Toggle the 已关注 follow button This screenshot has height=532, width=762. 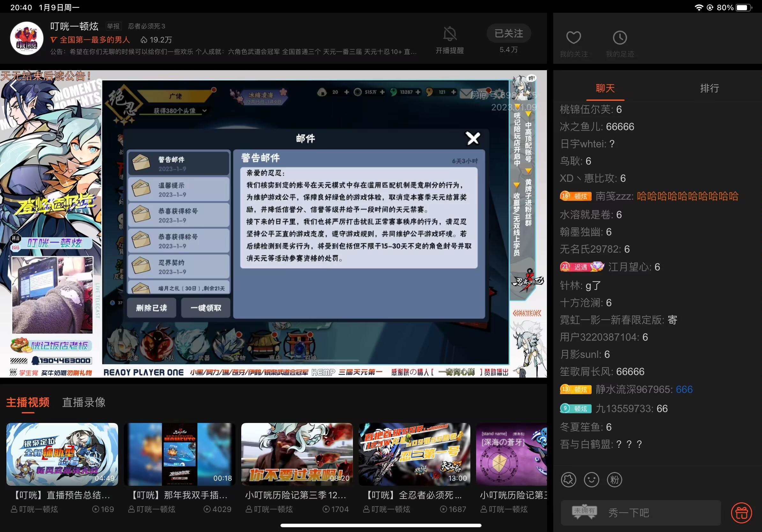pyautogui.click(x=508, y=33)
